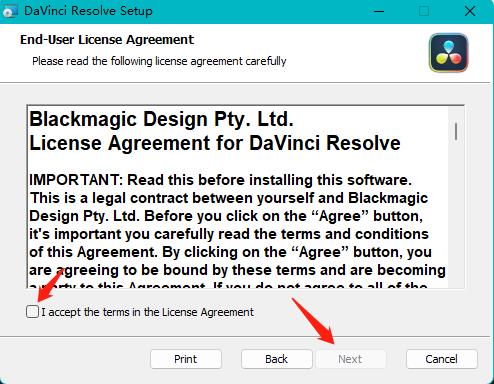Viewport: 494px width, 384px height.
Task: Click the installer icon in the title bar
Action: coord(9,11)
